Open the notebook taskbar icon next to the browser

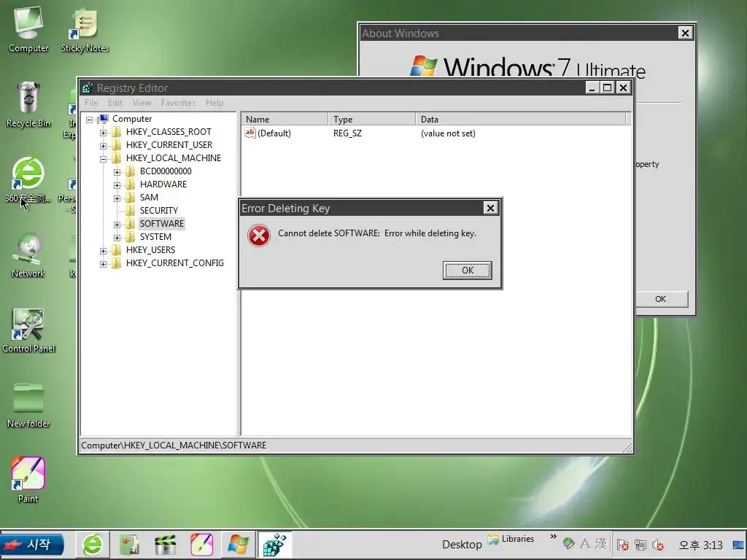(x=129, y=544)
